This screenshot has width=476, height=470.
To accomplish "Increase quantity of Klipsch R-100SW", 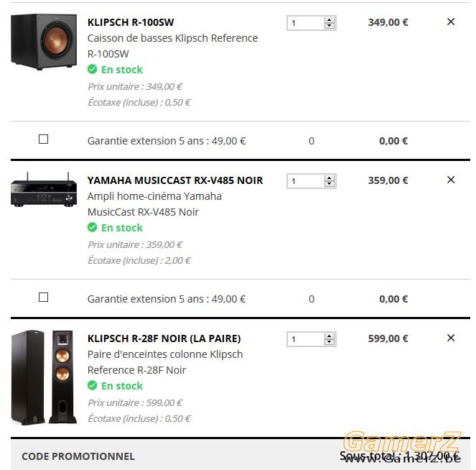I will (329, 20).
